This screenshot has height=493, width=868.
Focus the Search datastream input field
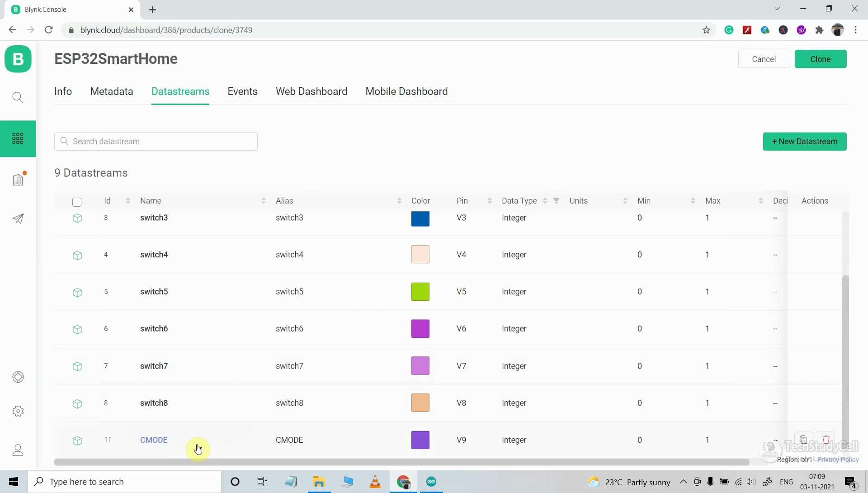pyautogui.click(x=156, y=142)
